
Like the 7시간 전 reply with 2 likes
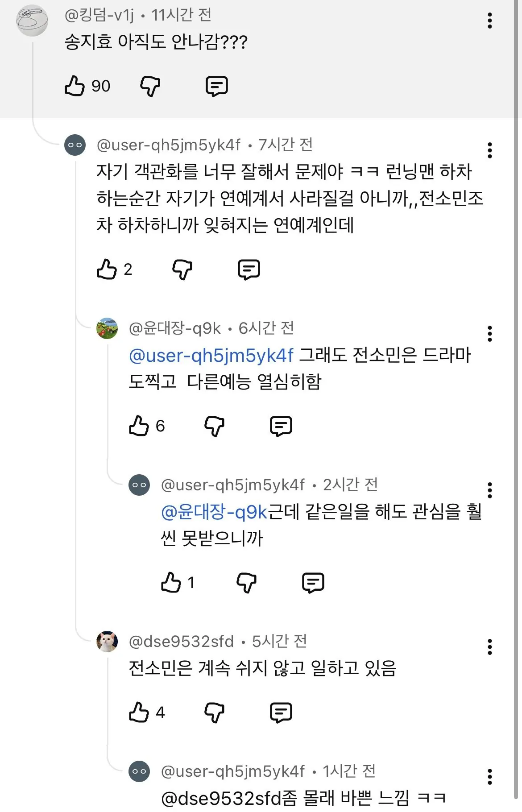point(107,269)
